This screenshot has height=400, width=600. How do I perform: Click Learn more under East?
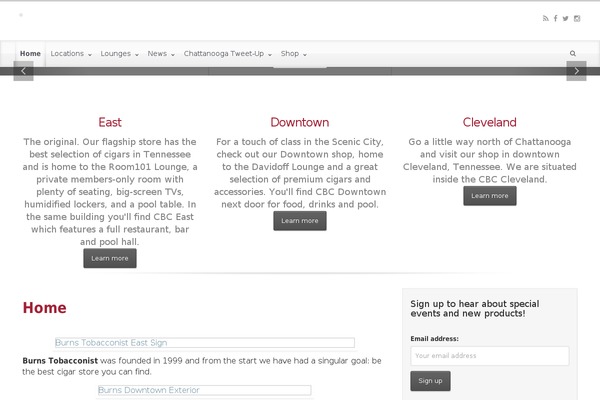click(x=110, y=258)
